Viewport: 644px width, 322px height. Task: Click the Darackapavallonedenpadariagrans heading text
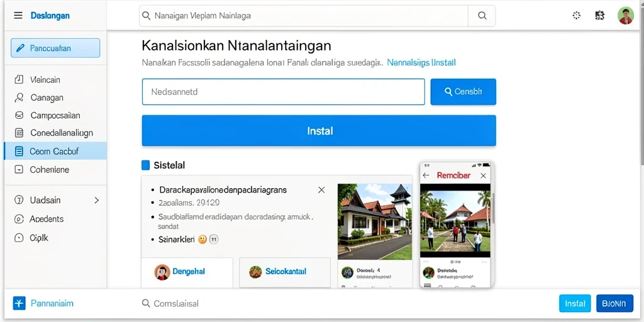point(223,190)
